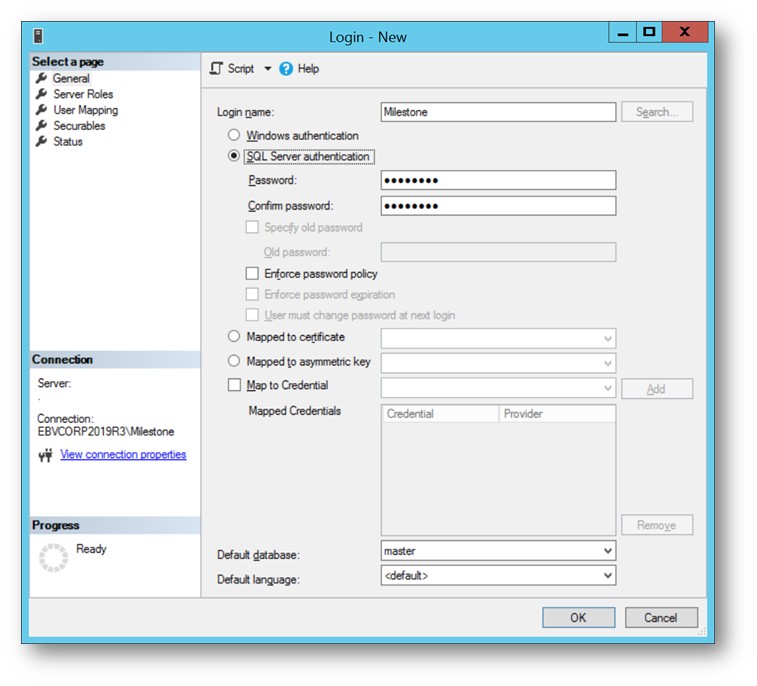This screenshot has height=686, width=757.
Task: Open the View connection properties link
Action: 123,455
